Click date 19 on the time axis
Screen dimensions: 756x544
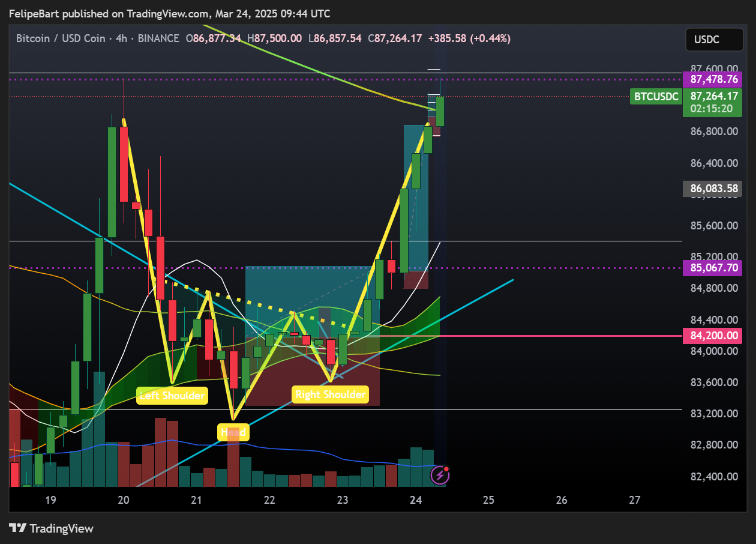click(50, 500)
